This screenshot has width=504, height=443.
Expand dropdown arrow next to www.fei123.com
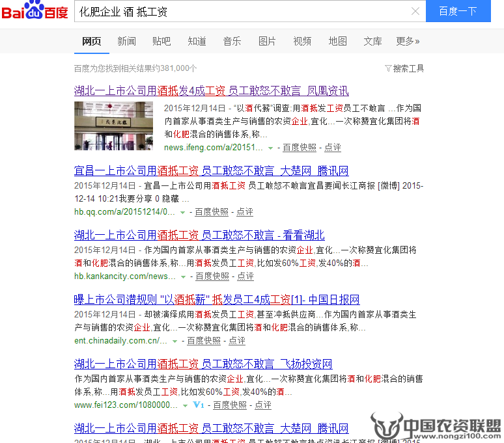(x=185, y=406)
